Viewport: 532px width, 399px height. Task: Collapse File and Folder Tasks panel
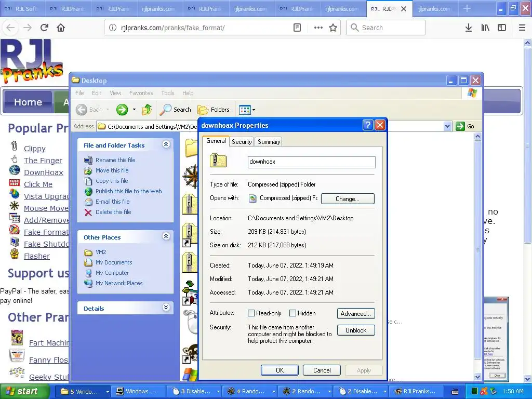tap(166, 144)
